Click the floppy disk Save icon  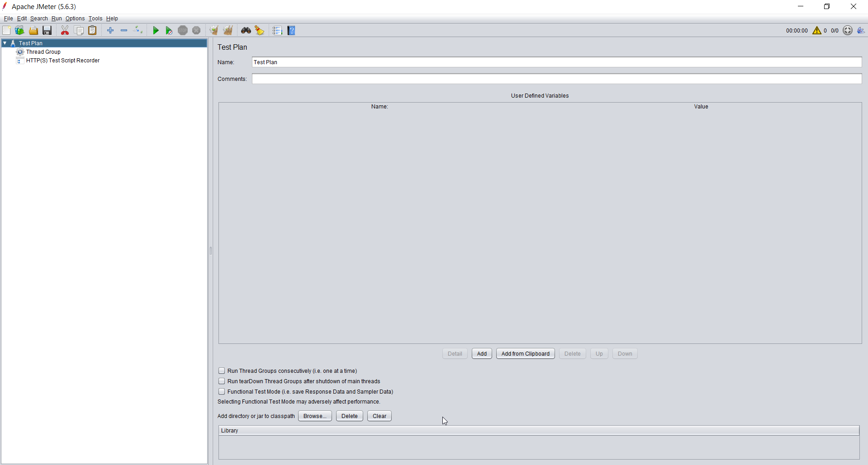(x=47, y=31)
